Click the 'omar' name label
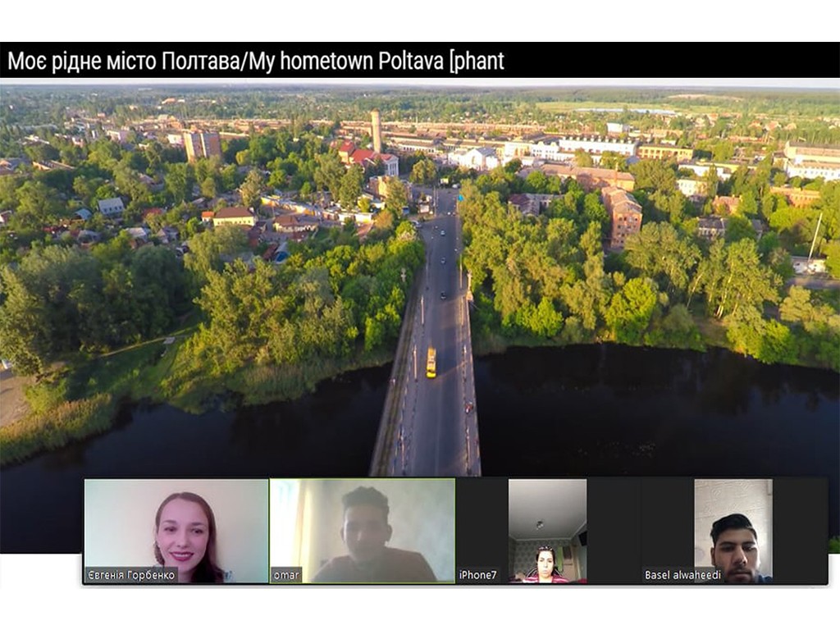The image size is (840, 630). pos(286,575)
